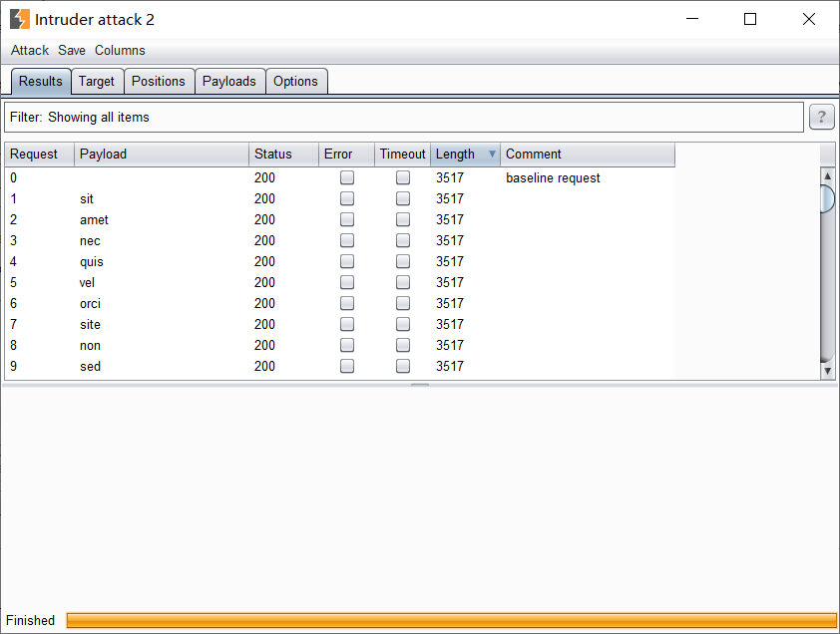Switch to the Results tab
The image size is (840, 634).
pos(41,82)
